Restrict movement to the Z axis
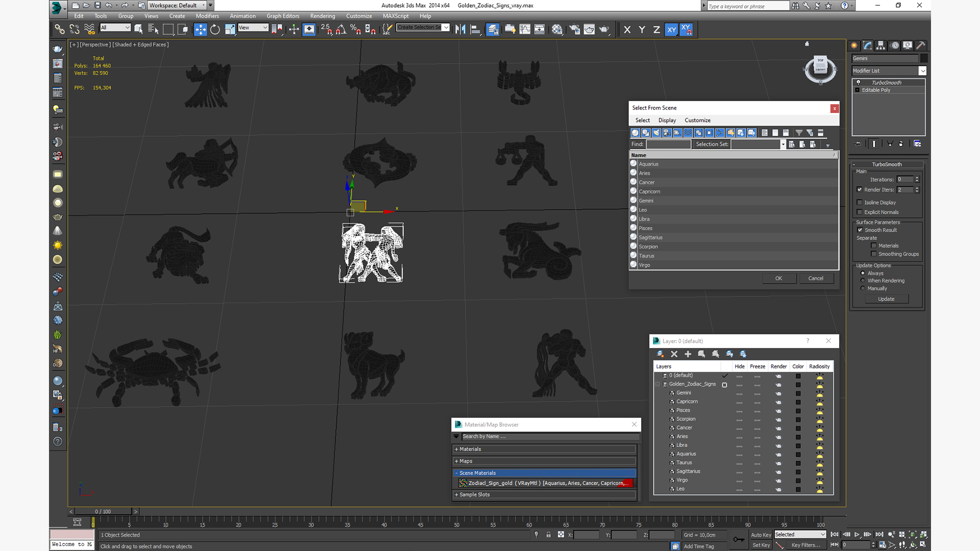 [656, 29]
